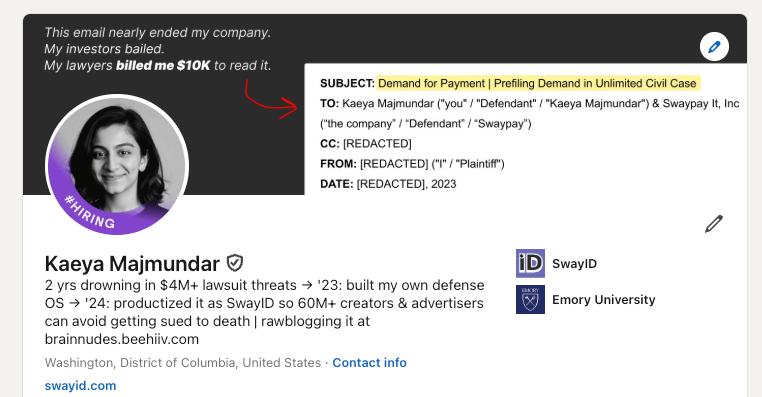This screenshot has width=762, height=397.
Task: Visit the swayid.com website link
Action: [80, 386]
